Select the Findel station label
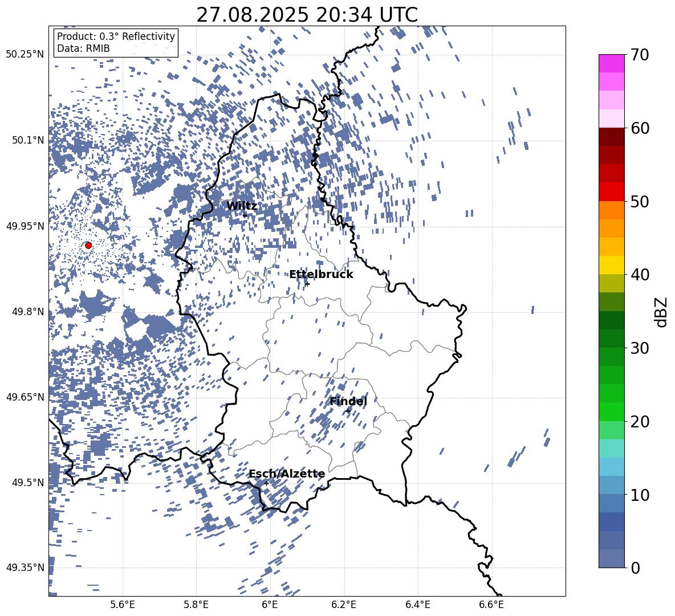This screenshot has height=616, width=675. click(x=348, y=401)
